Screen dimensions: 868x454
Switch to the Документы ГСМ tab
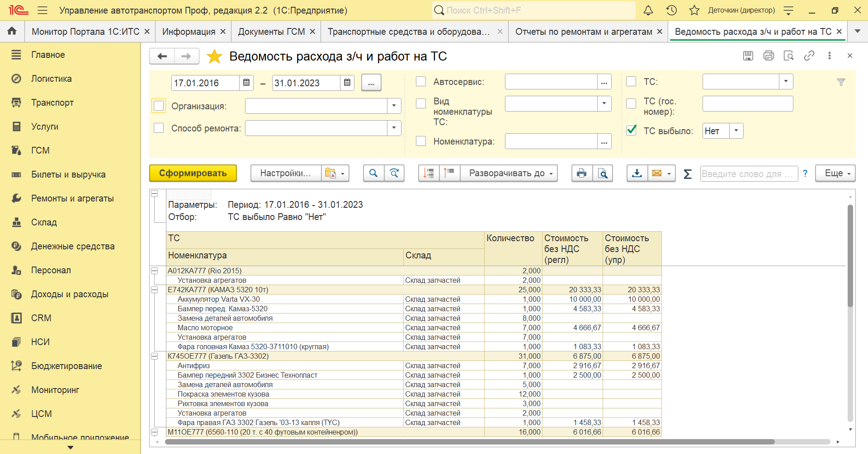pos(271,32)
